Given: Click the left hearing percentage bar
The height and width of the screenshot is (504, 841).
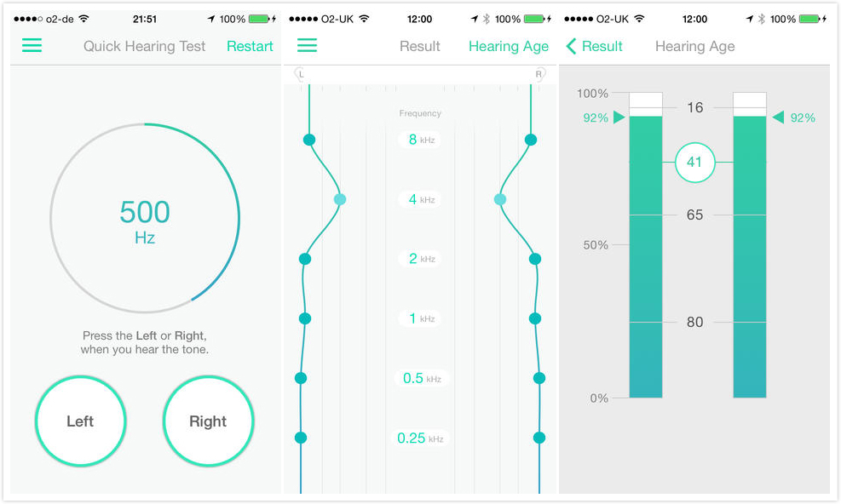Looking at the screenshot, I should [x=645, y=255].
